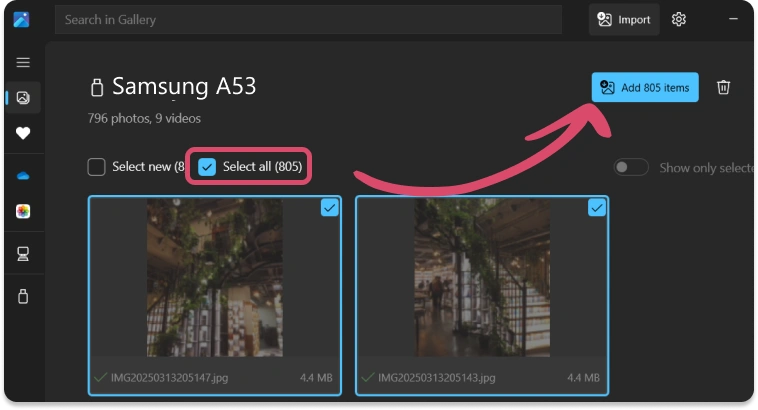Click the 796 photos, 9 videos text
The width and height of the screenshot is (758, 410).
tap(144, 118)
